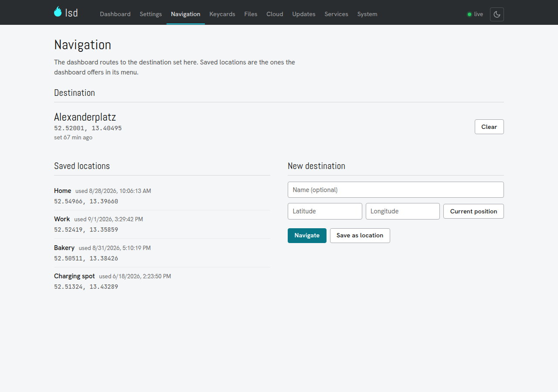
Task: Click Home's used 8/28/2026 timestamp
Action: point(113,191)
